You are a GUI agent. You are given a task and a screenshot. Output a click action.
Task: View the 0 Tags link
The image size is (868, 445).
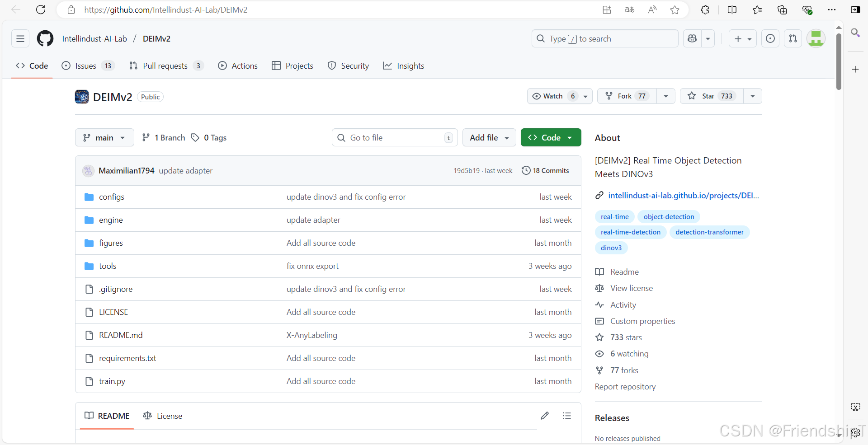[x=209, y=138]
